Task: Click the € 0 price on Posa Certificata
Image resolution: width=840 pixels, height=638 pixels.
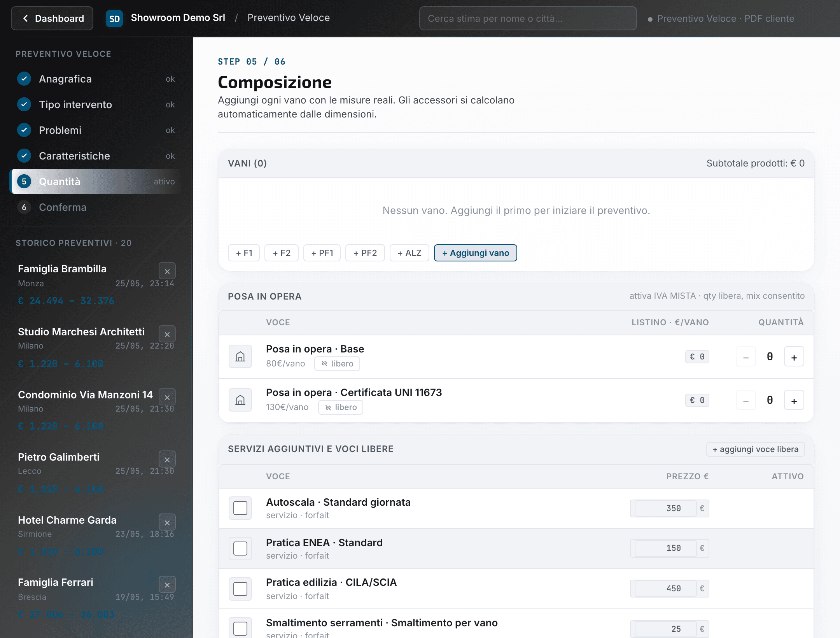Action: coord(697,400)
